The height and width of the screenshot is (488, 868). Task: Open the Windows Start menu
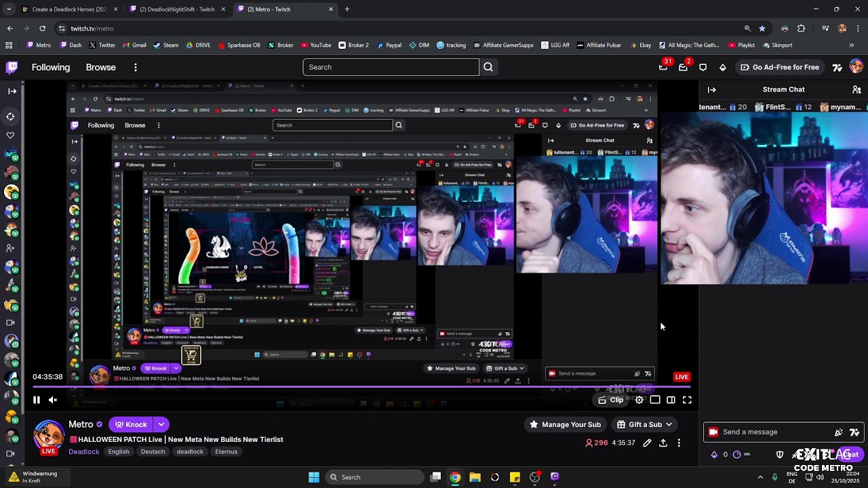point(314,477)
